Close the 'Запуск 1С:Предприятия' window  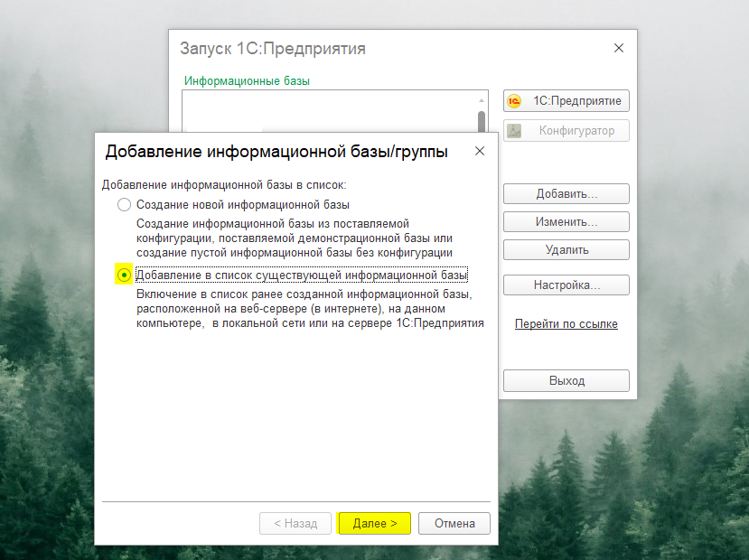619,48
